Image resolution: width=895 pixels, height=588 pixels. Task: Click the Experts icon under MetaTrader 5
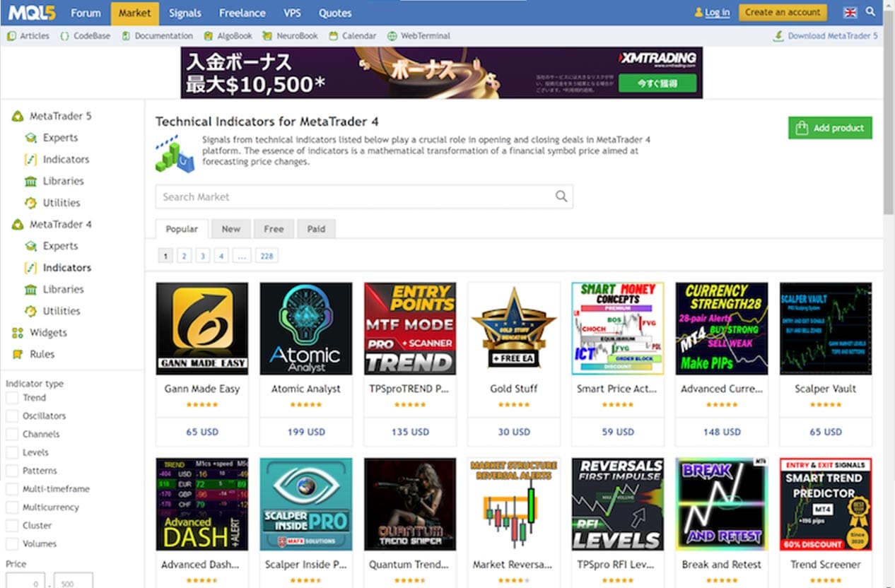click(x=30, y=138)
